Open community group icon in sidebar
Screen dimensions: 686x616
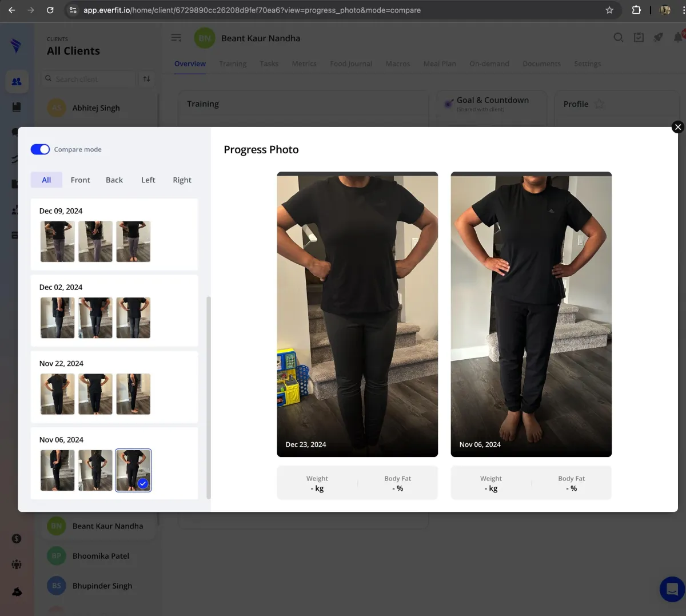(x=17, y=565)
